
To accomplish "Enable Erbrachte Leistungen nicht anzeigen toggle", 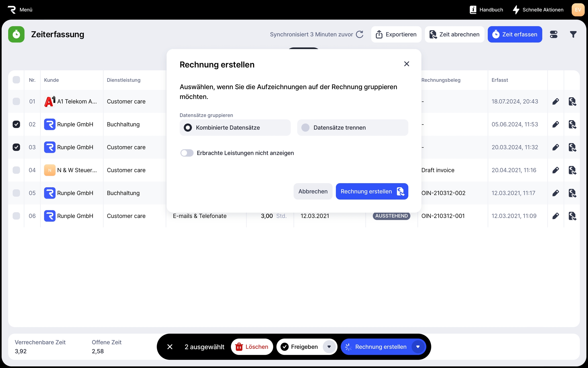I will 187,153.
